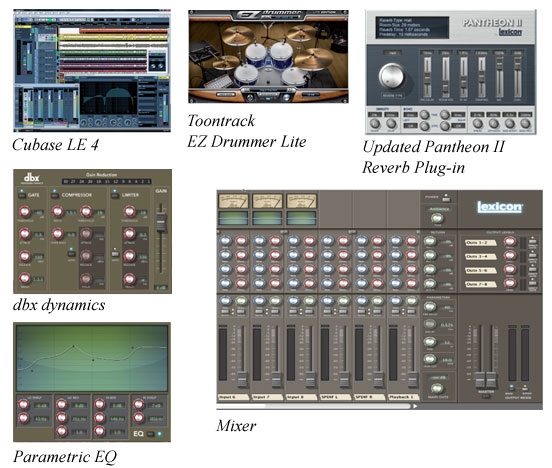Viewport: 552px width, 468px height.
Task: Click the Ambience knob in the mixer
Action: [x=438, y=218]
